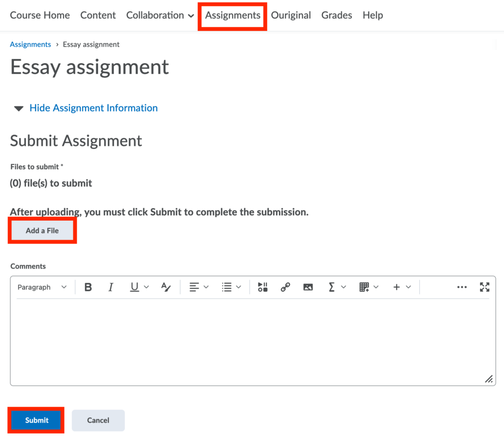Open the underline options chevron
This screenshot has height=436, width=504.
coord(145,287)
